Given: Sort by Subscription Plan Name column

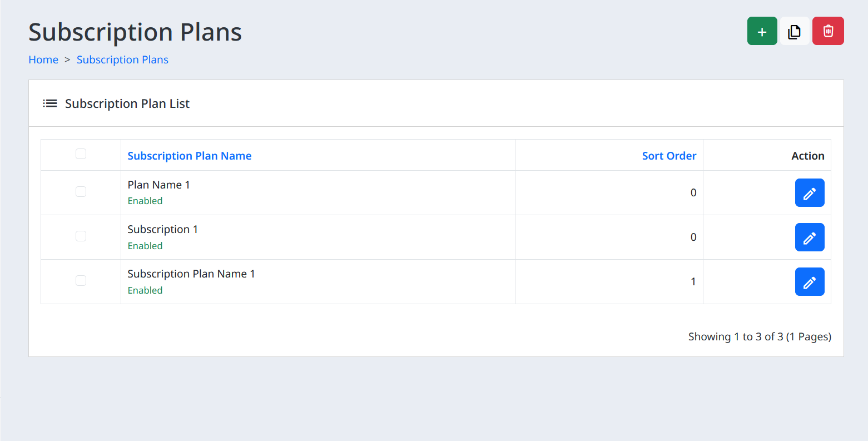Looking at the screenshot, I should point(189,156).
